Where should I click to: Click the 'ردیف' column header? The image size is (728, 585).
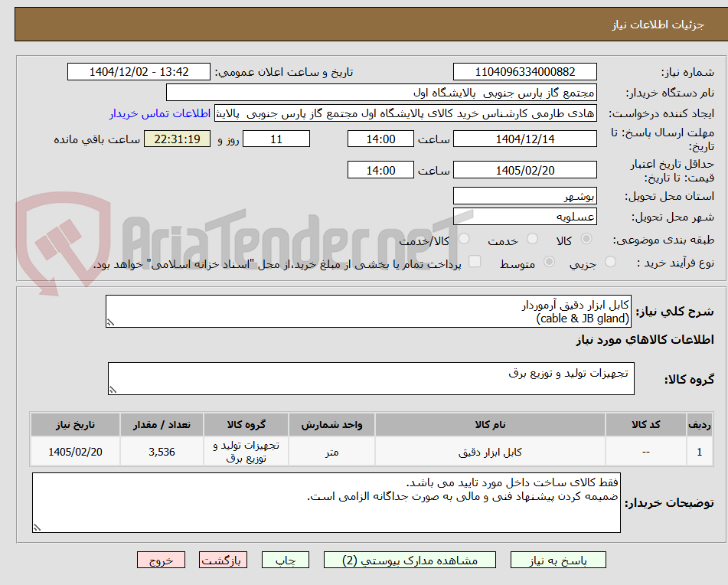click(700, 425)
